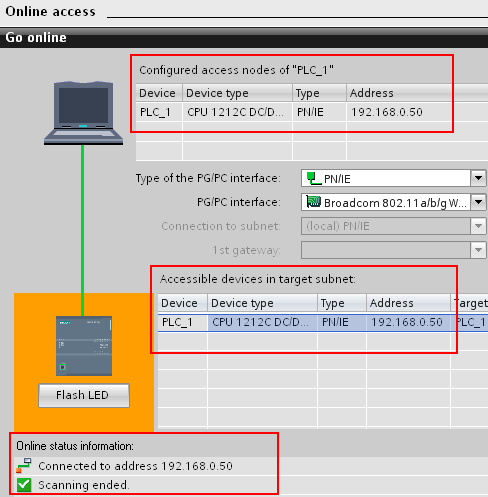488x497 pixels.
Task: Click the Address header in configured nodes
Action: point(371,93)
